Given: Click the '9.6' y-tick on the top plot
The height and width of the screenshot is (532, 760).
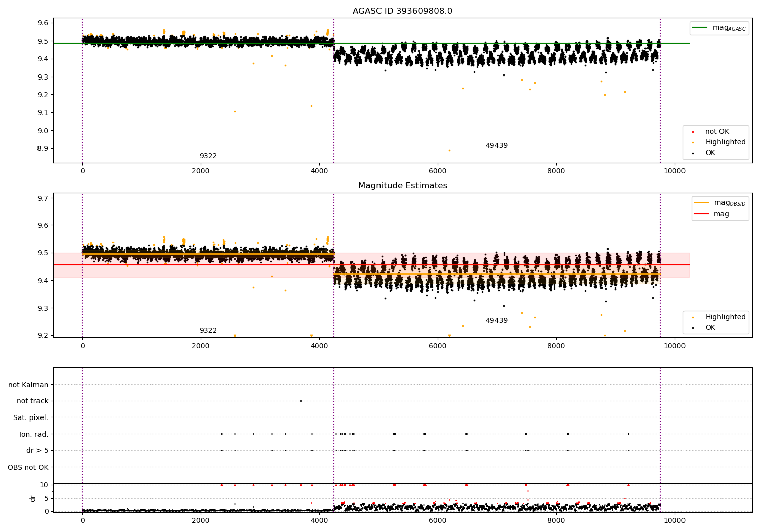Looking at the screenshot, I should click(x=43, y=23).
